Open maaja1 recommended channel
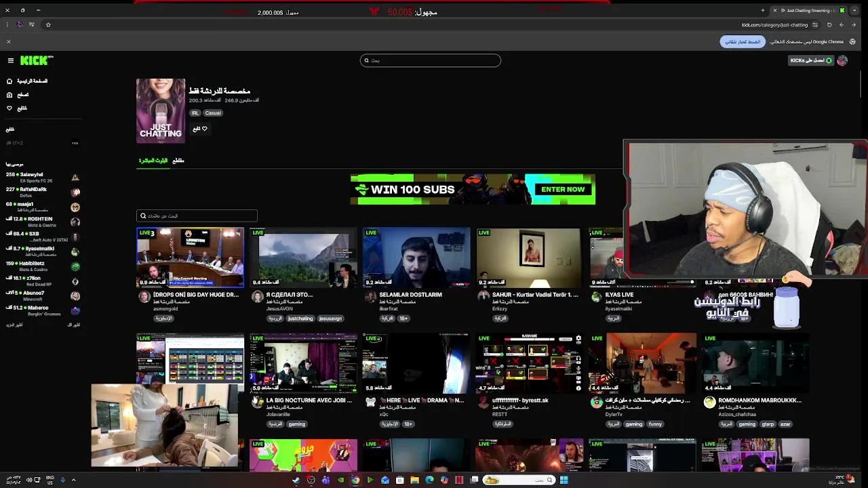The image size is (868, 488). pyautogui.click(x=43, y=207)
